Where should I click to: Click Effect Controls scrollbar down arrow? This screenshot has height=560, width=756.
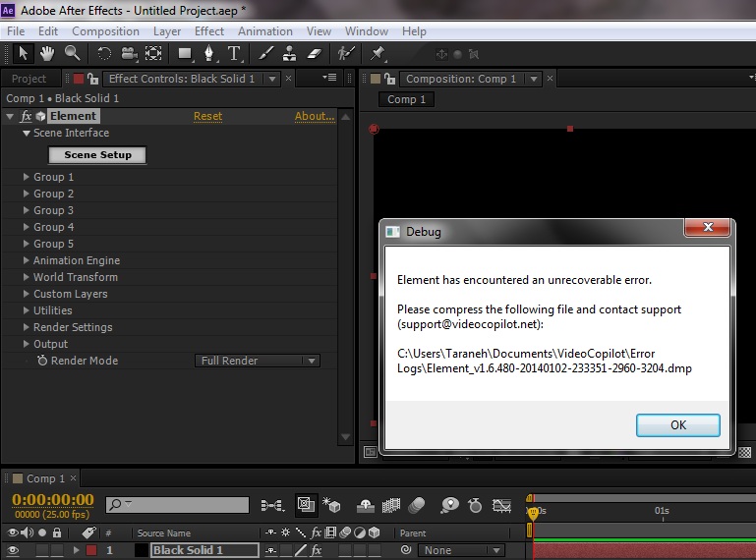pyautogui.click(x=345, y=437)
